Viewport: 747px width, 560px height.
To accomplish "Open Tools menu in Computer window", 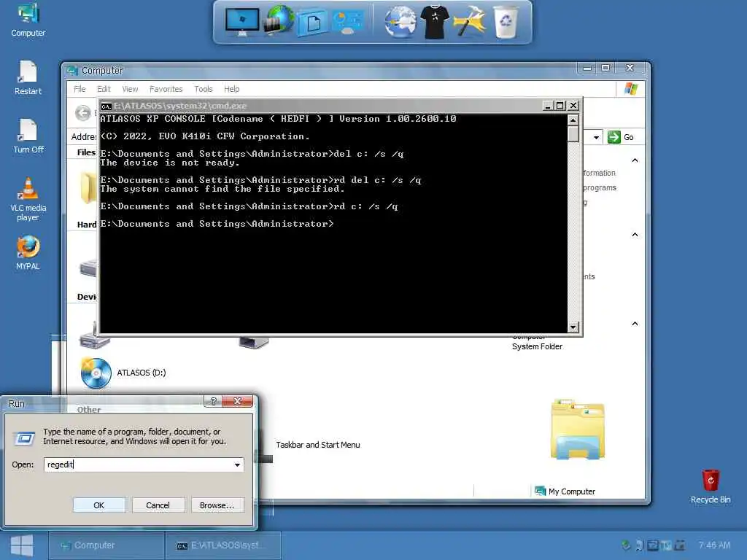I will (204, 89).
